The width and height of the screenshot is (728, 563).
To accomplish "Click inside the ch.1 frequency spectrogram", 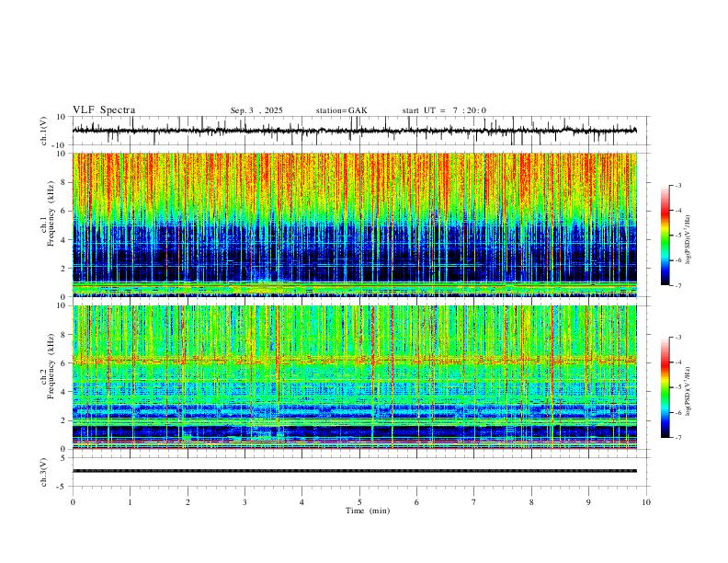I will pyautogui.click(x=355, y=224).
